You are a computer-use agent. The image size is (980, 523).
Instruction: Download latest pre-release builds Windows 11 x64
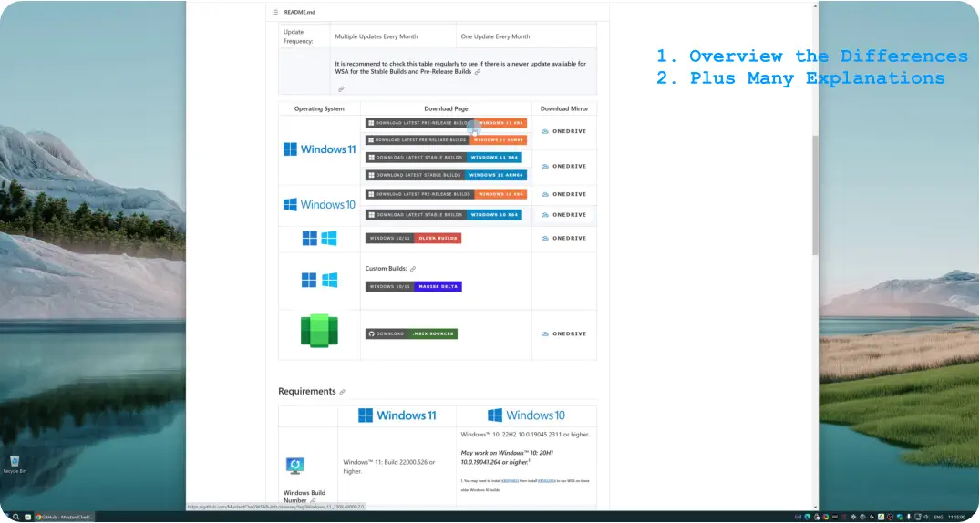446,123
